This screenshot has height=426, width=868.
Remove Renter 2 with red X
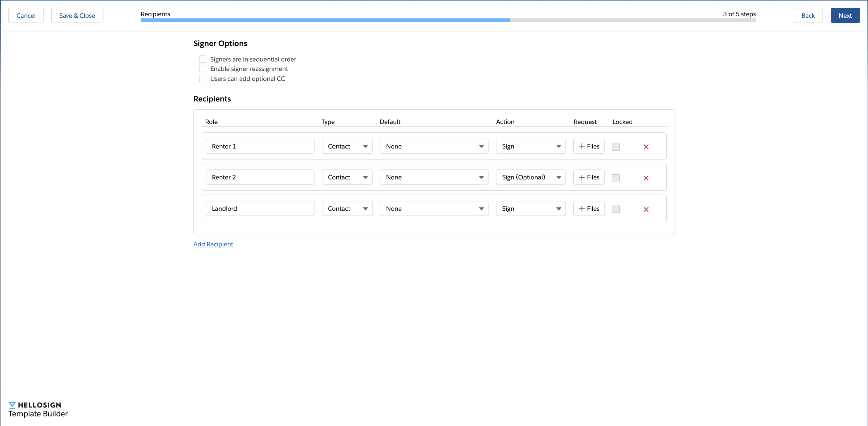tap(646, 178)
